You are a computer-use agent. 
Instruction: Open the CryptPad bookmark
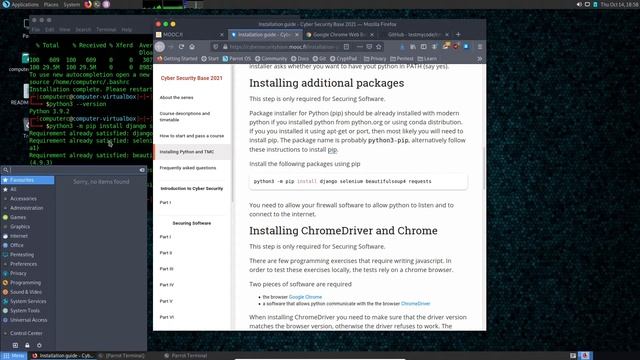pos(343,59)
